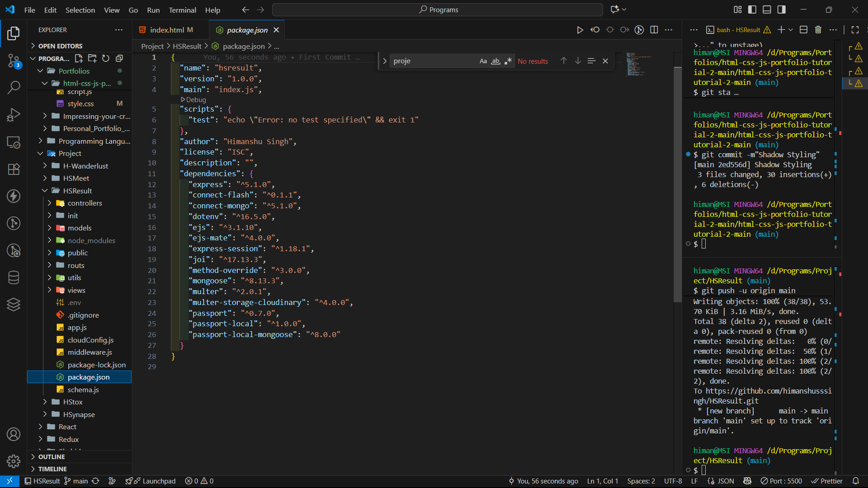Create new file in Explorer header
Viewport: 868px width, 488px height.
[79, 58]
